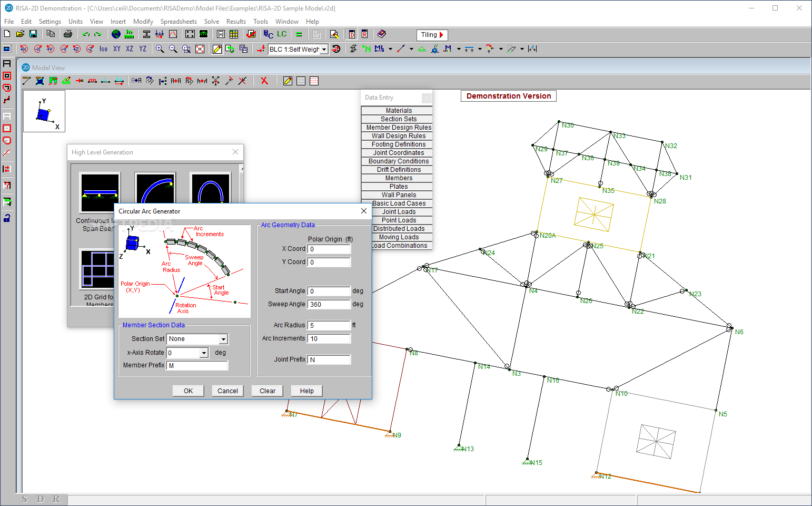Save model using the floppy disk icon
Image resolution: width=812 pixels, height=506 pixels.
click(x=33, y=34)
